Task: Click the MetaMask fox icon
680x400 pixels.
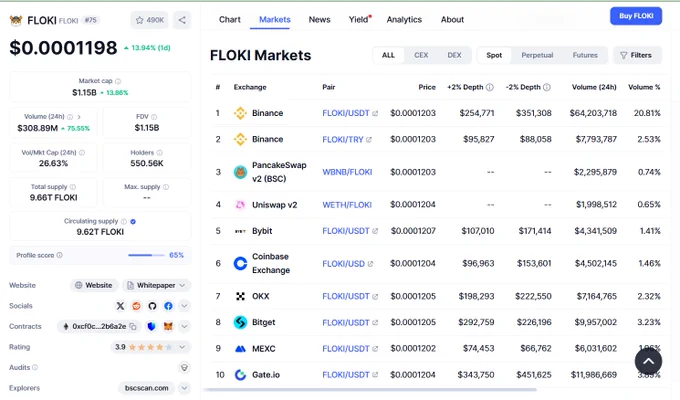Action: pos(168,326)
